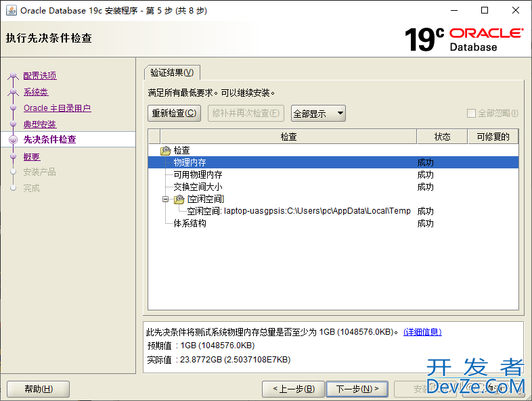The width and height of the screenshot is (532, 401).
Task: Close the Oracle installer window
Action: 516,11
